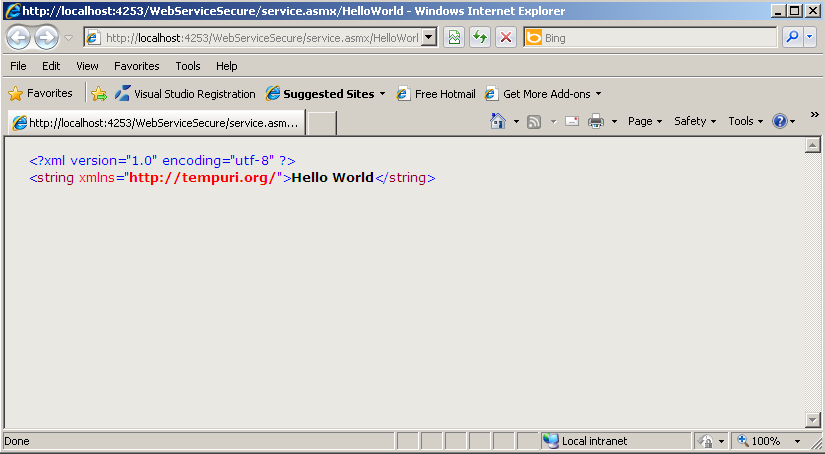Viewport: 825px width, 454px height.
Task: Click the Compatibility View icon
Action: 454,37
